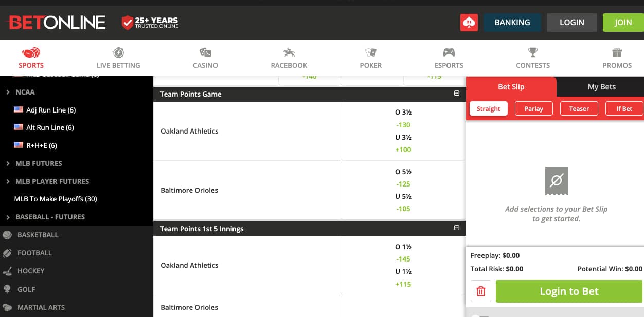Click the Martial Arts sport icon
This screenshot has height=317, width=644.
[7, 307]
